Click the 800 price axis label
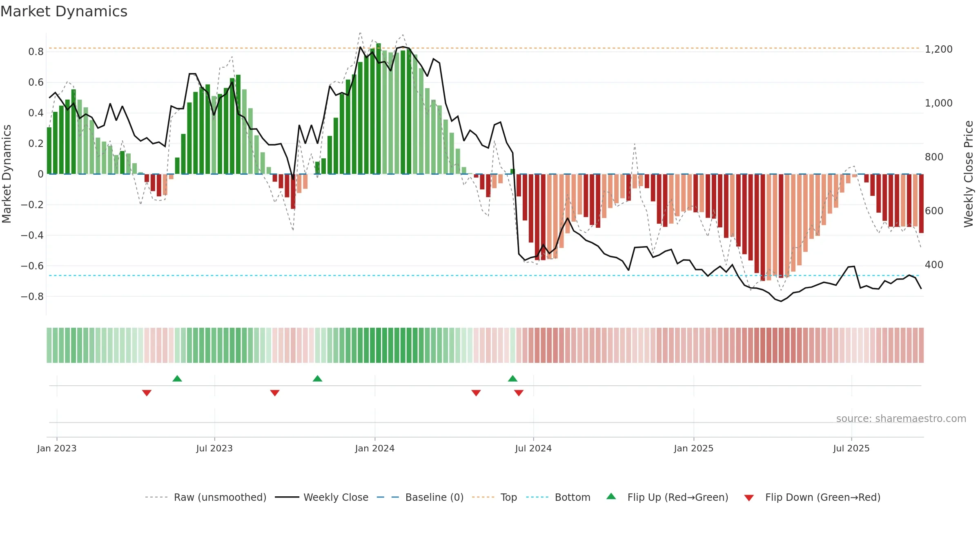The width and height of the screenshot is (980, 551). point(934,157)
